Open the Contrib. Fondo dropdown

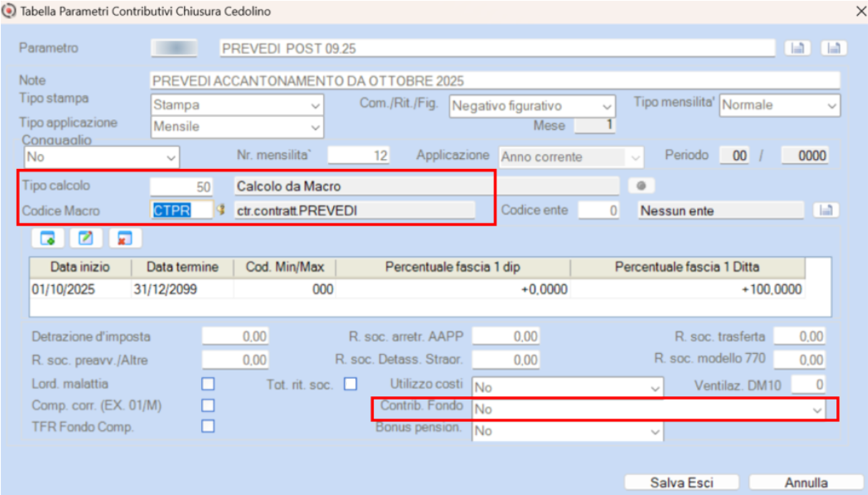[x=648, y=409]
